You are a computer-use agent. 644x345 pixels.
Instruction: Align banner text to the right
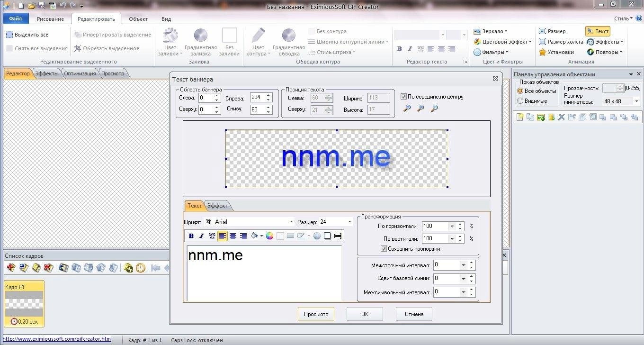click(243, 236)
